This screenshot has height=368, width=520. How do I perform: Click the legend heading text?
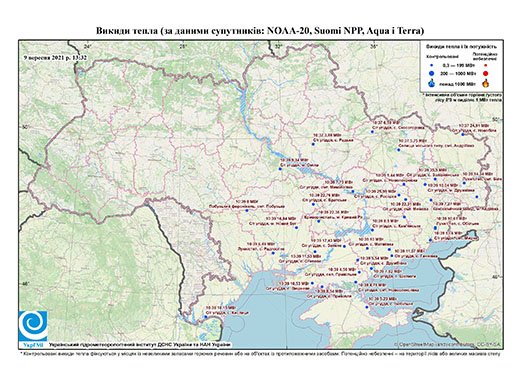(461, 46)
